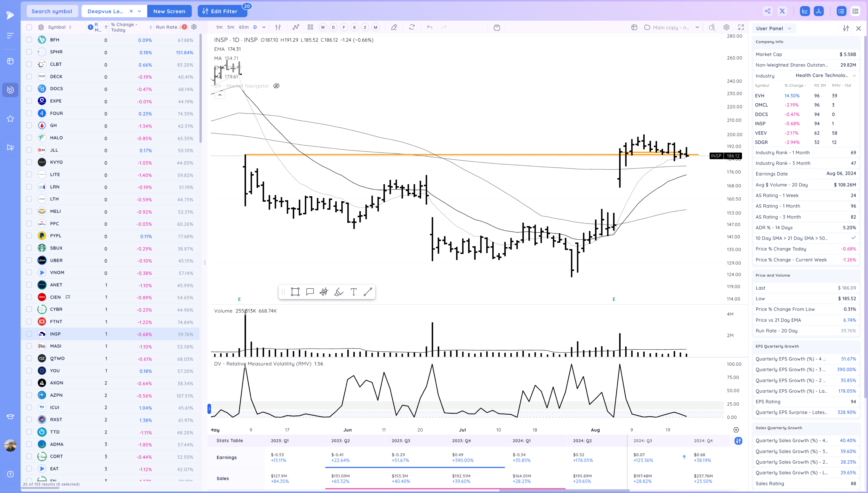Open the graduation cap education icon
The height and width of the screenshot is (493, 868).
pyautogui.click(x=10, y=417)
